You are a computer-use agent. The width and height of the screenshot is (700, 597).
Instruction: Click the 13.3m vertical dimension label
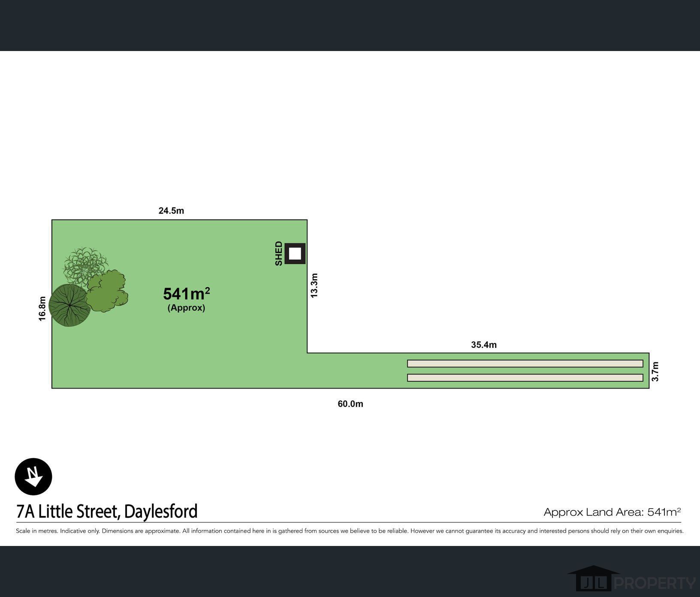(x=314, y=286)
